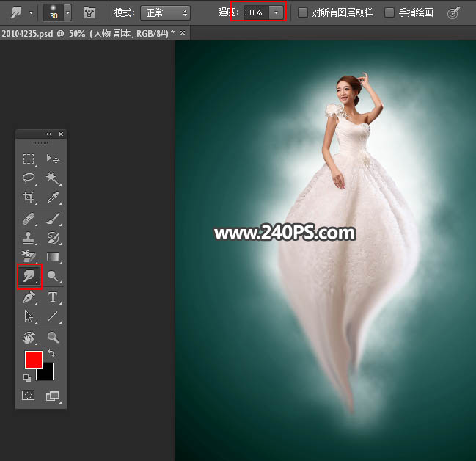The image size is (476, 461).
Task: Click the 强度 value input field
Action: pos(255,12)
